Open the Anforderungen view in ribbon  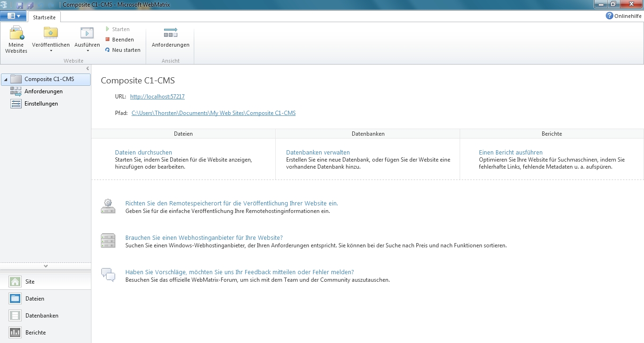coord(170,38)
